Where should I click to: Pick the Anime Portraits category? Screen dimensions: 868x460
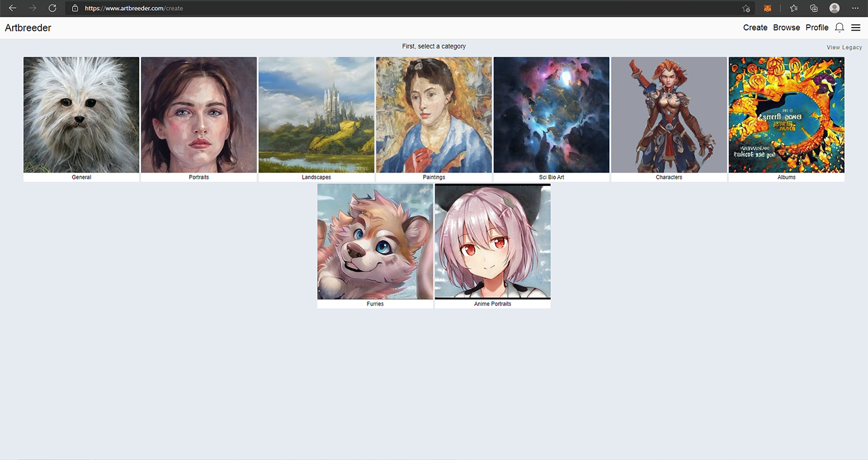493,241
